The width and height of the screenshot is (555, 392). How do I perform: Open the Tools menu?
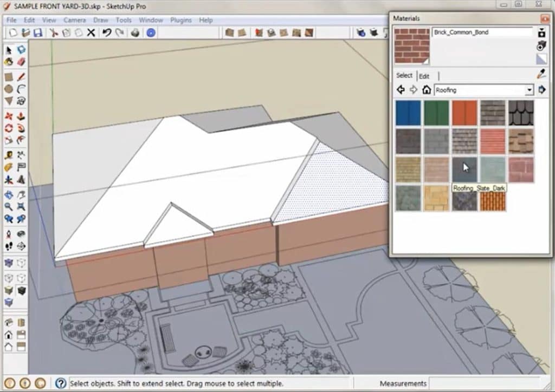(x=124, y=20)
